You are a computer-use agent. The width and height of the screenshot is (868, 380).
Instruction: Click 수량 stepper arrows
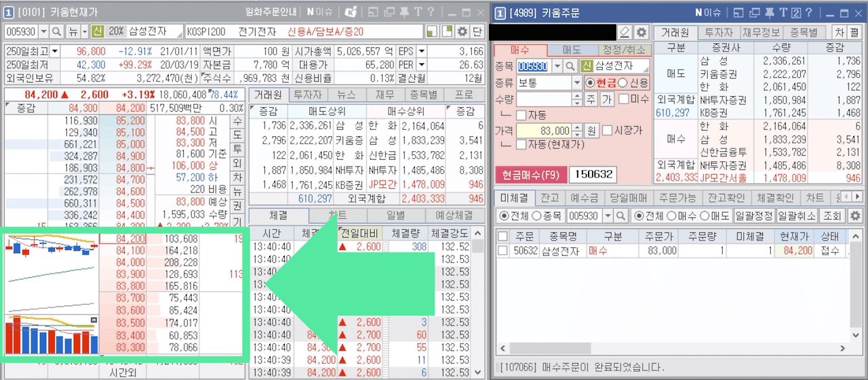tap(577, 99)
